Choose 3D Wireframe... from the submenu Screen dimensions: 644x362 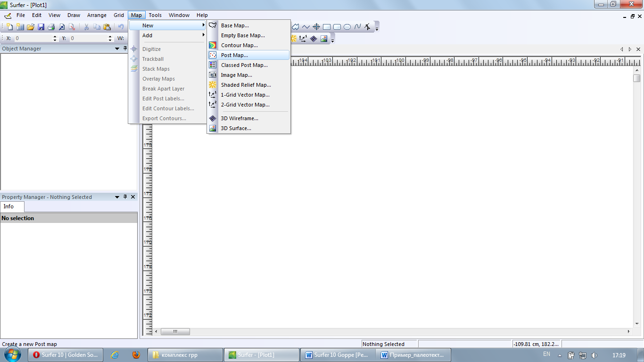tap(248, 118)
